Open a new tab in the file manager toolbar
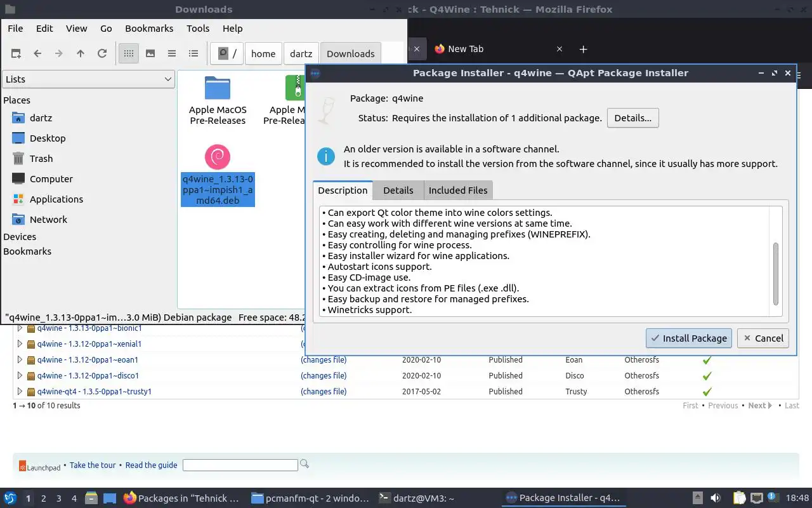812x508 pixels. tap(16, 54)
